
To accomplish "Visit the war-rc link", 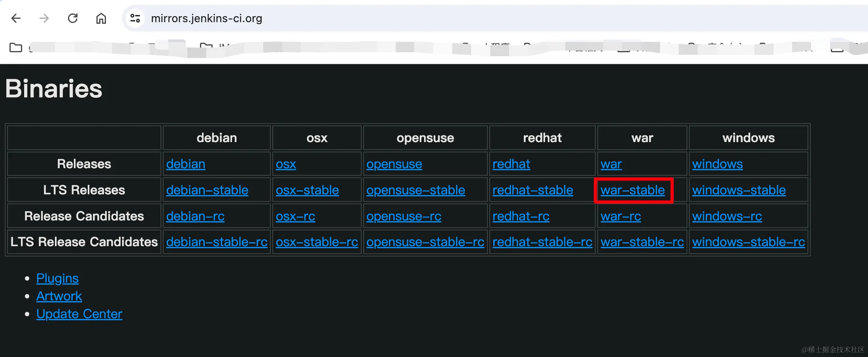I will [621, 216].
